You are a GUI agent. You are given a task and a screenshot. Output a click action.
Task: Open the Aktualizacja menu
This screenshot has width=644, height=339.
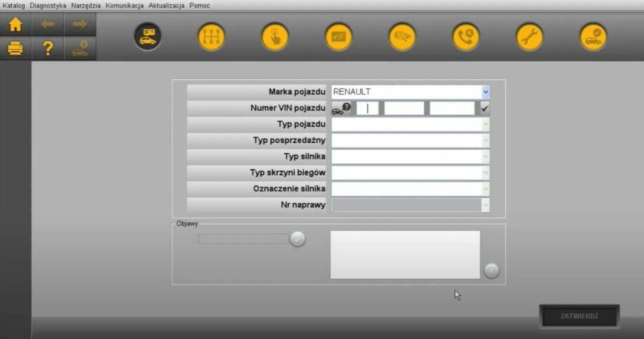click(x=167, y=6)
